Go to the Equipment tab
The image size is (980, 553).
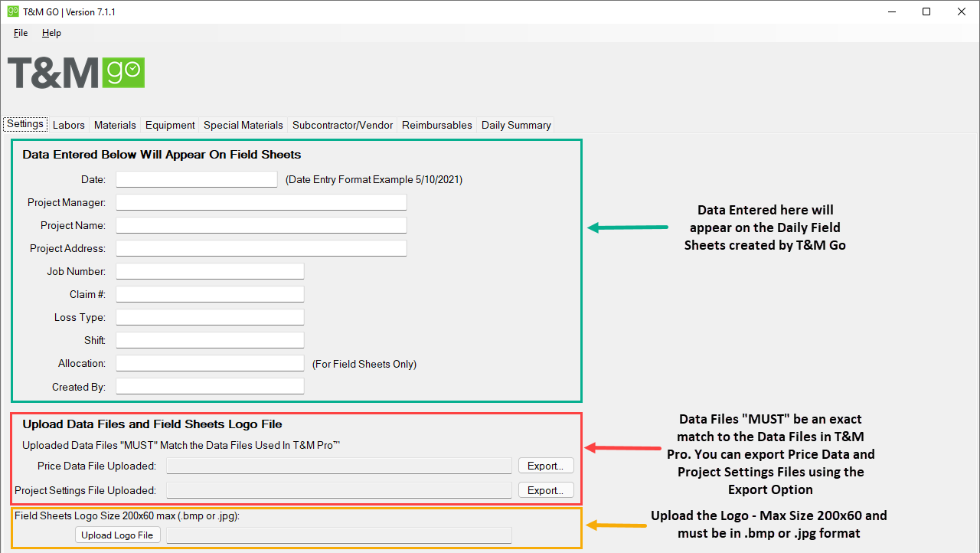tap(170, 125)
